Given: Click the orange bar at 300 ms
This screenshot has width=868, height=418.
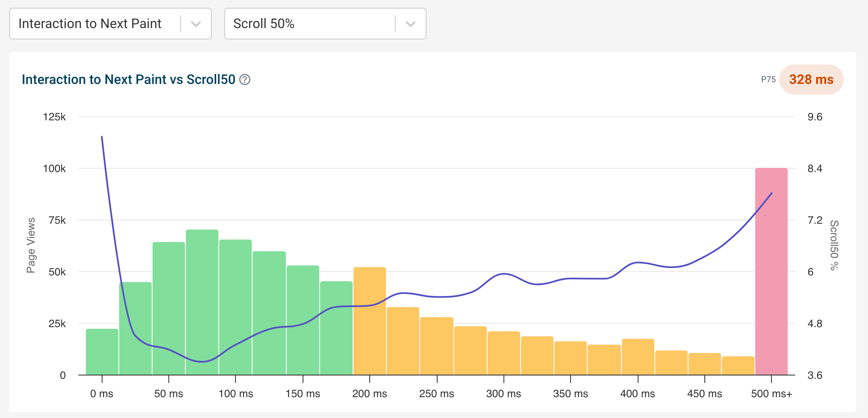Looking at the screenshot, I should (504, 353).
